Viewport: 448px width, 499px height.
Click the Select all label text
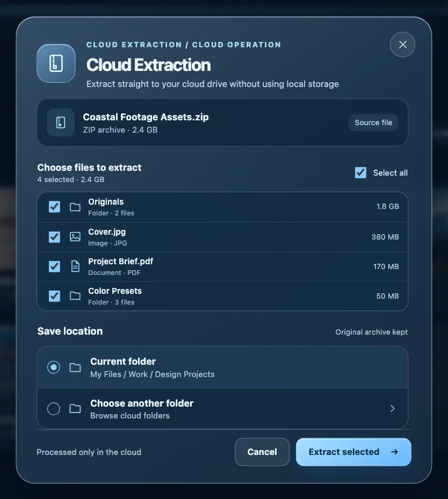[391, 173]
